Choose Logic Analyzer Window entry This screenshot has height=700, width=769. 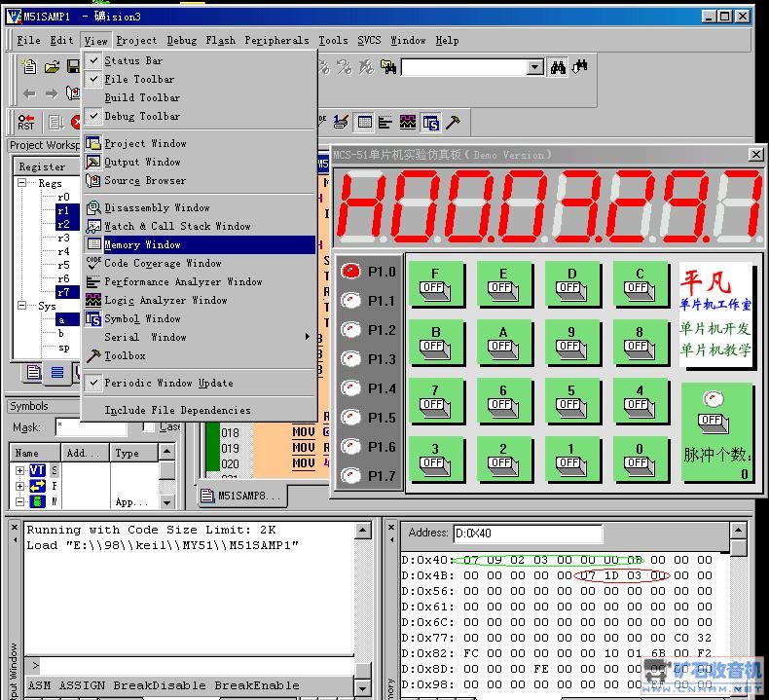tap(200, 300)
